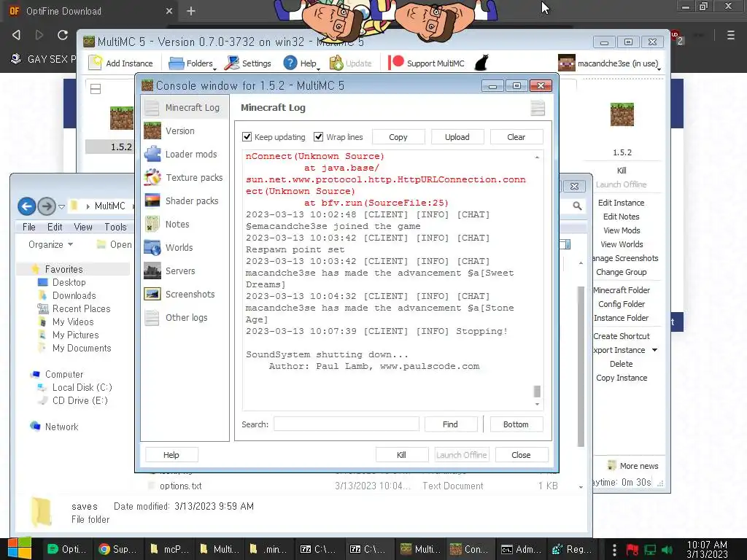
Task: Click the Reg... taskbar button
Action: click(572, 549)
